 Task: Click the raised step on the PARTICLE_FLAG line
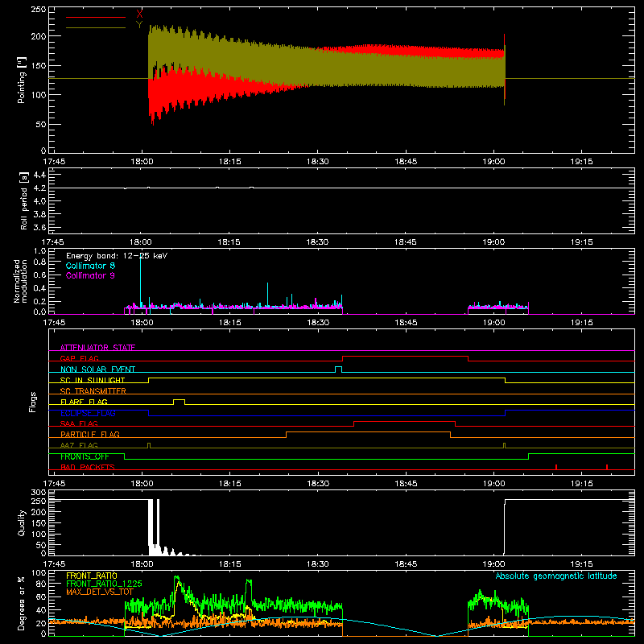[x=369, y=432]
